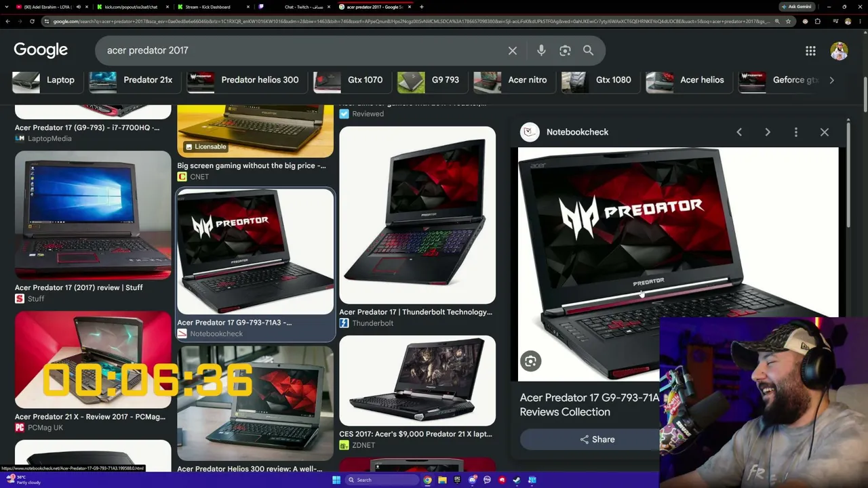Open the Google account profile picture
868x488 pixels.
click(839, 51)
